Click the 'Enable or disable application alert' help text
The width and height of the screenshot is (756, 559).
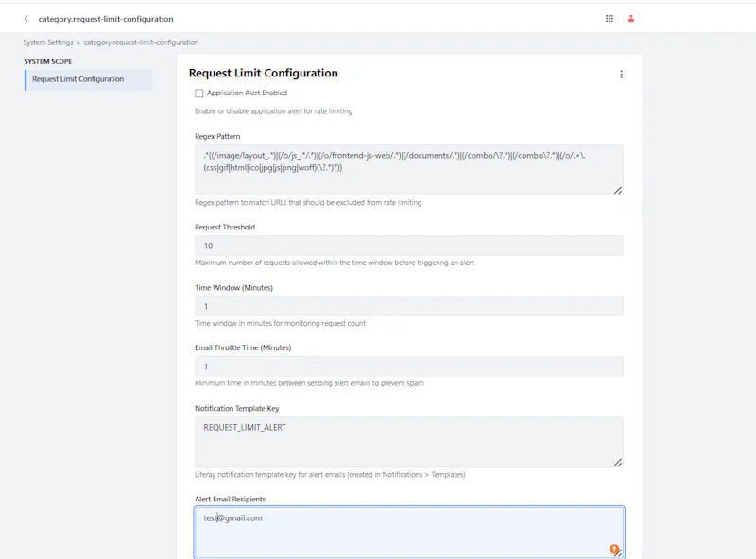coord(273,110)
